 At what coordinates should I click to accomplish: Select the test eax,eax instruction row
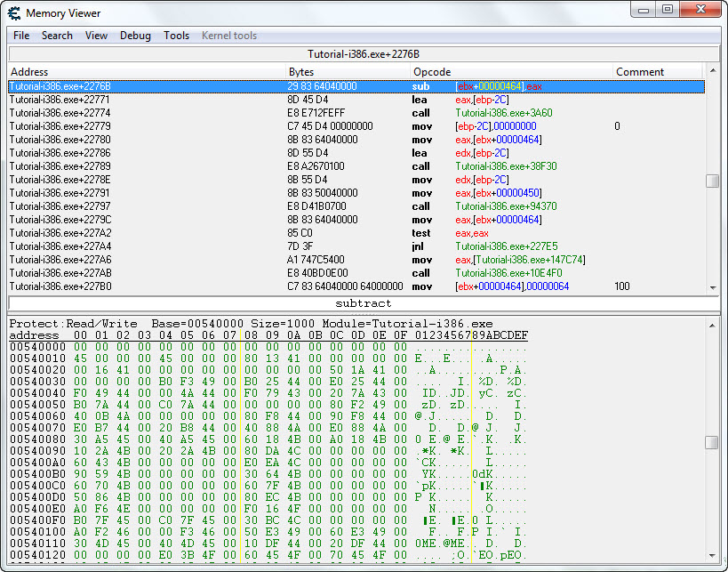tap(356, 233)
